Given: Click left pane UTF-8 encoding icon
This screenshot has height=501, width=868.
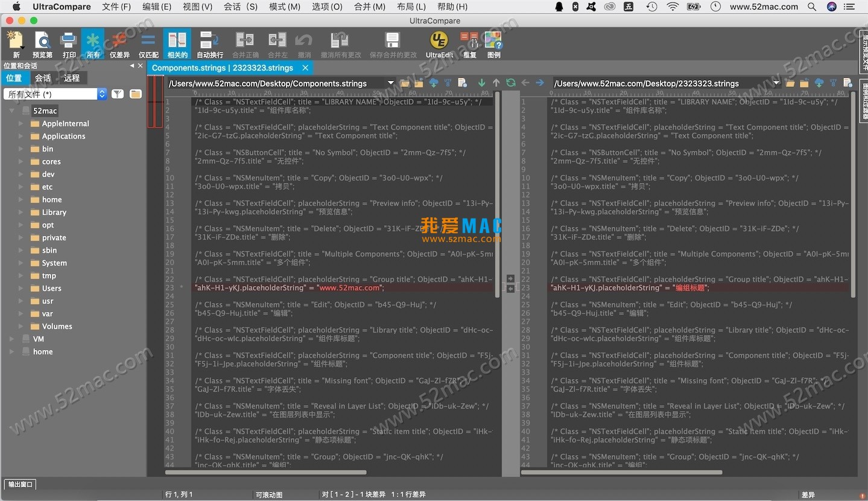Looking at the screenshot, I should tap(448, 83).
